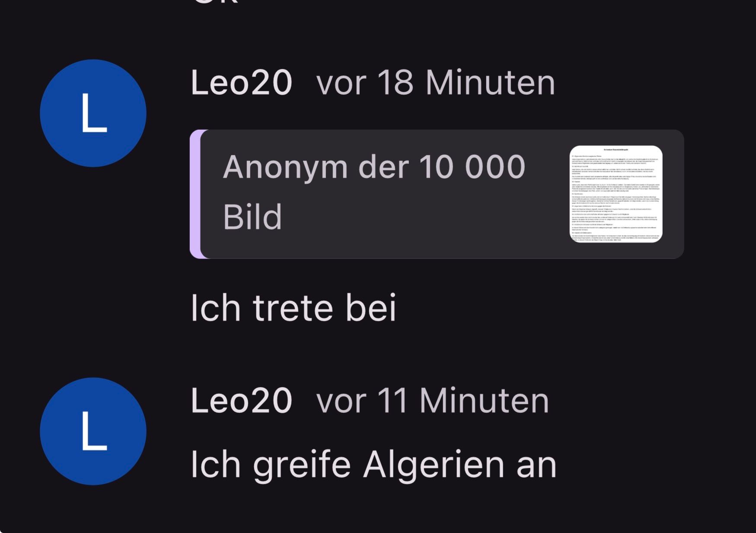Tap the partially visible 'Ok' message at top
Image resolution: width=756 pixels, height=533 pixels.
(x=216, y=2)
